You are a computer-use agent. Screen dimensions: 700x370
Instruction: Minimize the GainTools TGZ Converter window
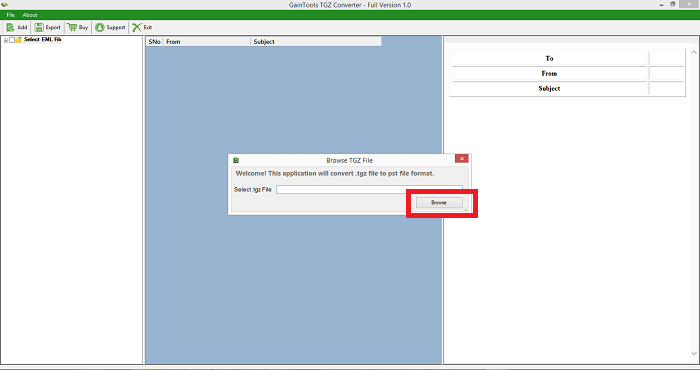pos(662,4)
